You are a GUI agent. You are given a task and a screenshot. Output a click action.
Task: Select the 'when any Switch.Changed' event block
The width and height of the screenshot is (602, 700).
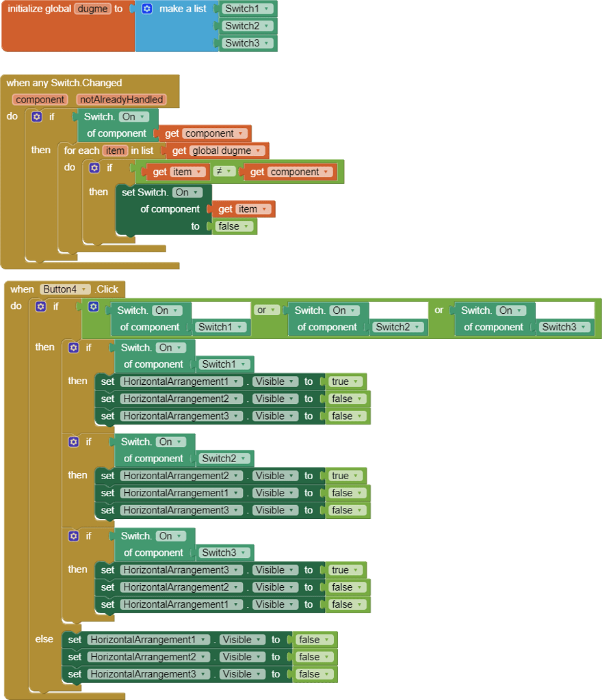[64, 83]
